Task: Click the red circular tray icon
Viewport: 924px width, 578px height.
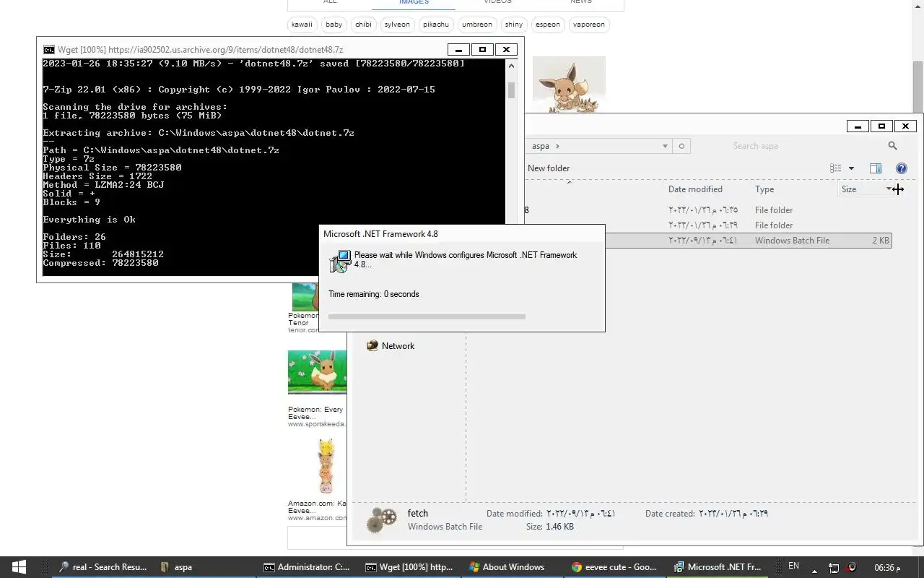Action: point(851,567)
